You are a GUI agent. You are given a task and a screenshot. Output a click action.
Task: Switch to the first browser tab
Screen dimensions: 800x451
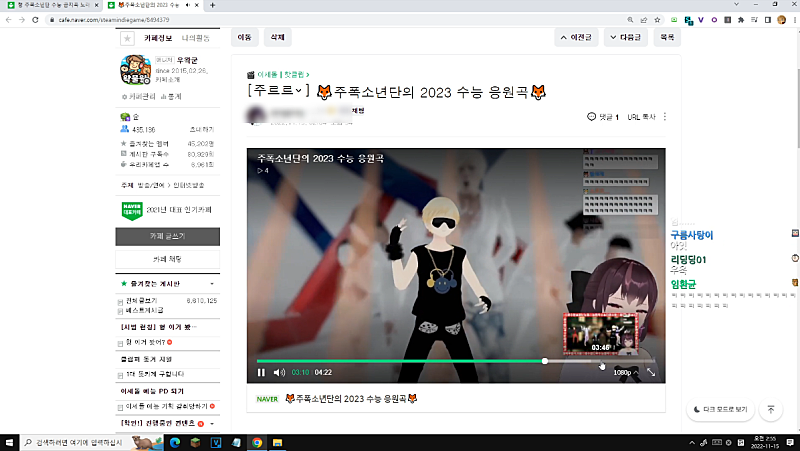click(x=53, y=5)
